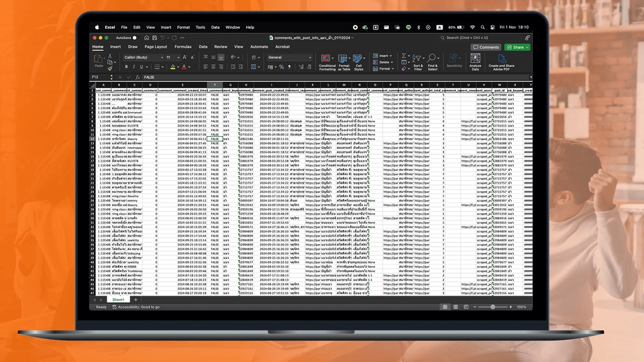Click the Save floppy disk icon
The width and height of the screenshot is (644, 362).
(x=154, y=38)
